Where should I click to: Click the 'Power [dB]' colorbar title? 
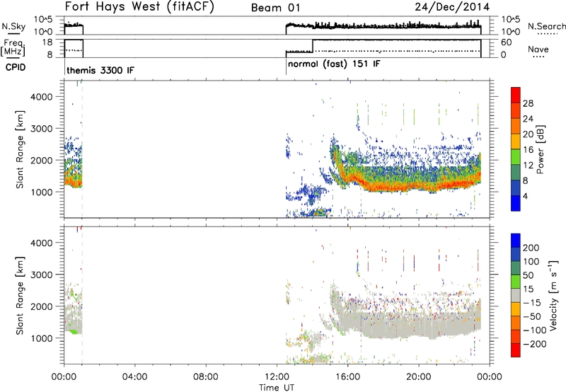pos(540,149)
